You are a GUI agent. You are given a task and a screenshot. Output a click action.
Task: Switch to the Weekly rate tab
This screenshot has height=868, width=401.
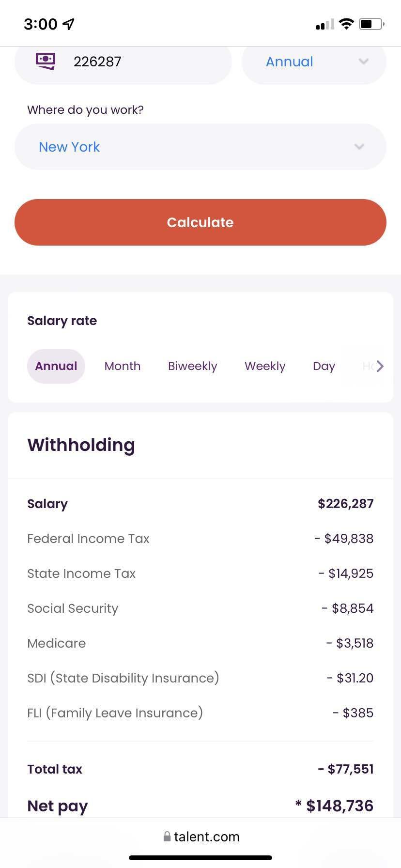point(264,366)
